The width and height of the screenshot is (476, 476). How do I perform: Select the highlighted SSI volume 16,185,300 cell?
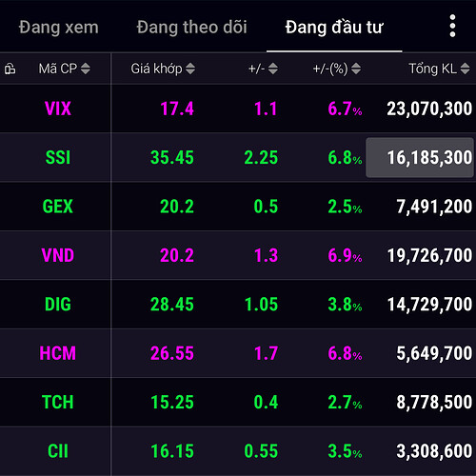click(420, 157)
